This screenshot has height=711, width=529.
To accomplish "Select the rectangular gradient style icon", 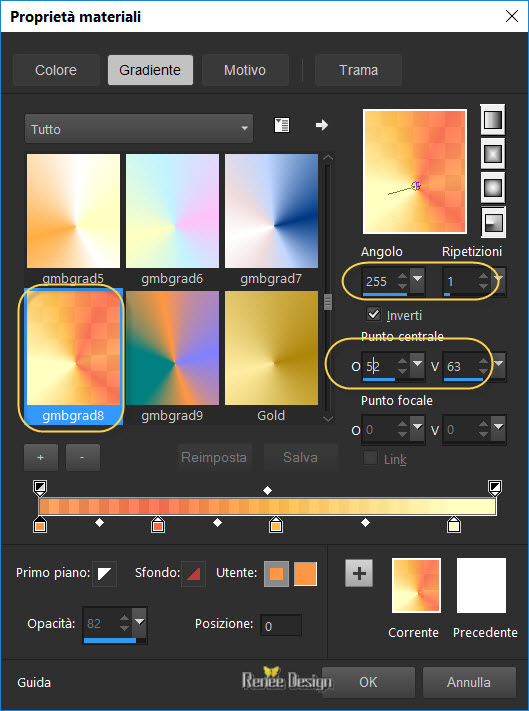I will tap(492, 154).
